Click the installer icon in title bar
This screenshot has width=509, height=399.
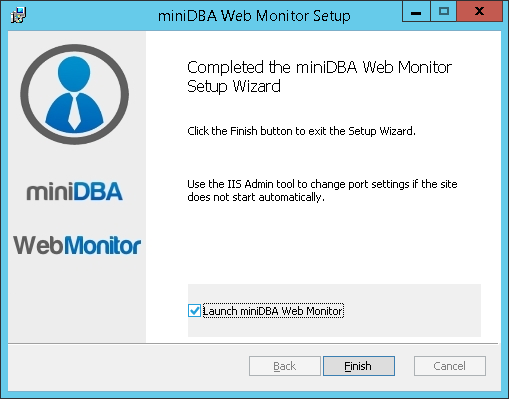click(18, 15)
